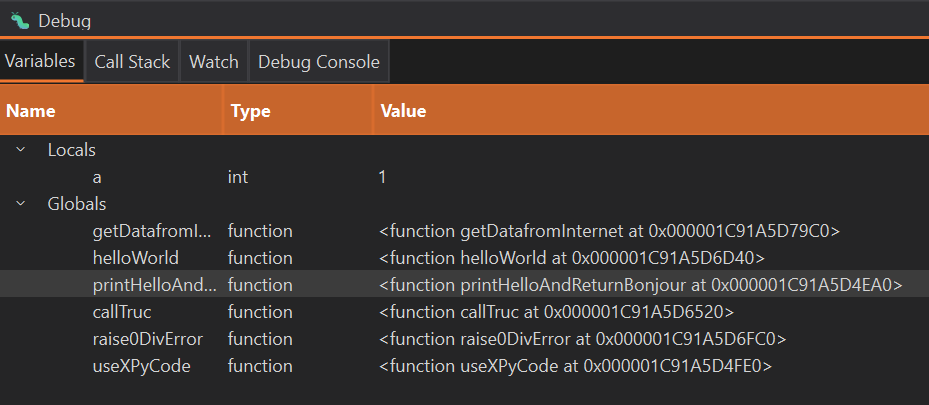The width and height of the screenshot is (929, 405).
Task: Switch to the Variables tab
Action: coord(40,62)
